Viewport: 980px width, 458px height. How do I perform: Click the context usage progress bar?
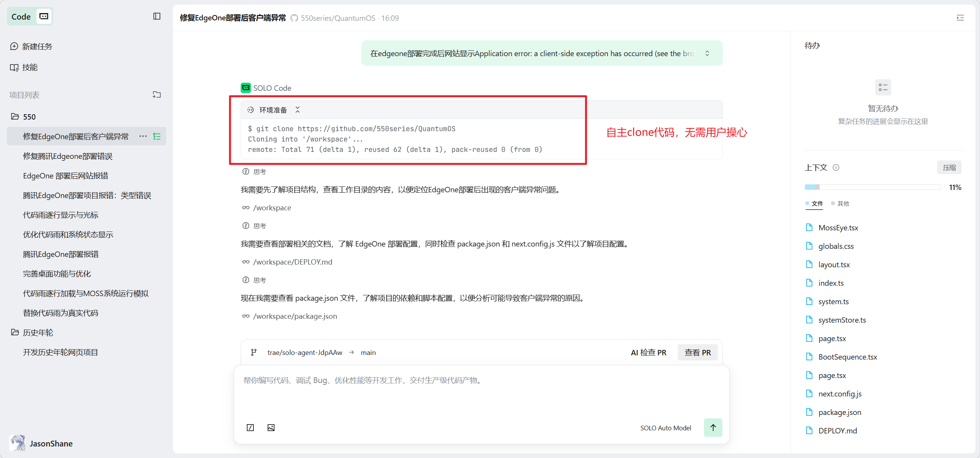pyautogui.click(x=872, y=187)
